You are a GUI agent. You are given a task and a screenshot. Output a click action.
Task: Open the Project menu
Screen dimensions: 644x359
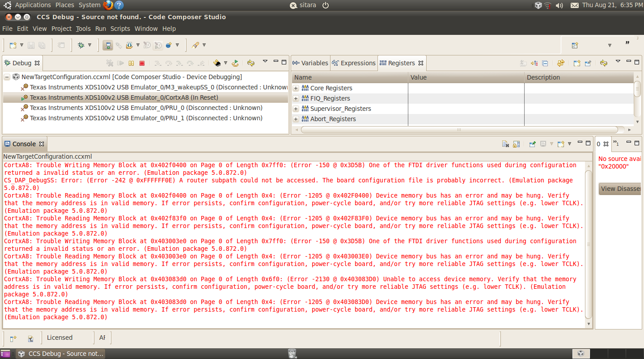coord(61,29)
